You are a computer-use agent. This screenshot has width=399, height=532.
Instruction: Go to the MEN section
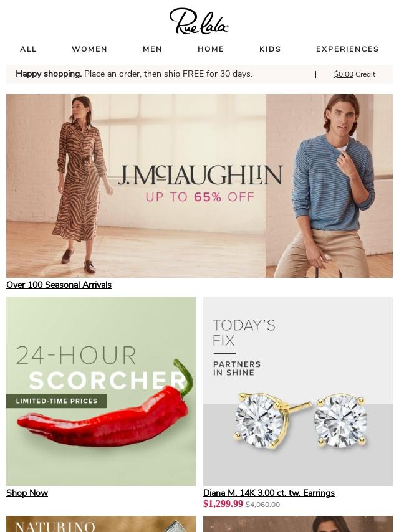click(153, 49)
